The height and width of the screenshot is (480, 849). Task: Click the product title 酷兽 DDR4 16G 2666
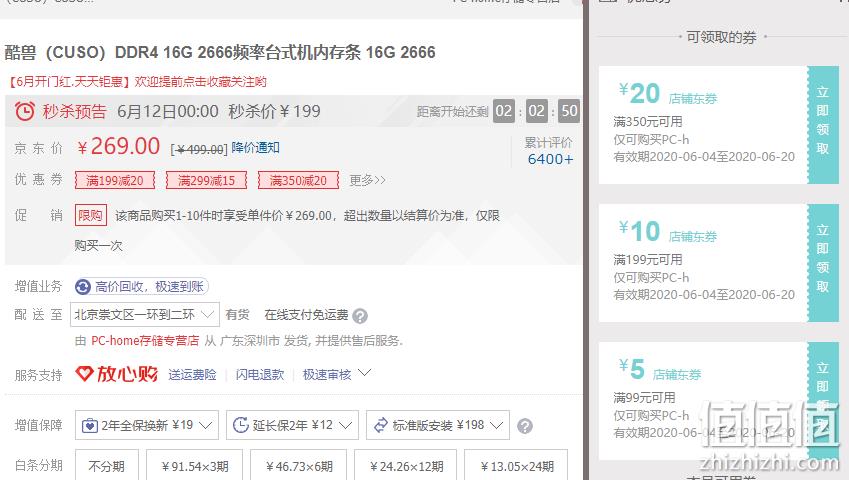tap(220, 52)
